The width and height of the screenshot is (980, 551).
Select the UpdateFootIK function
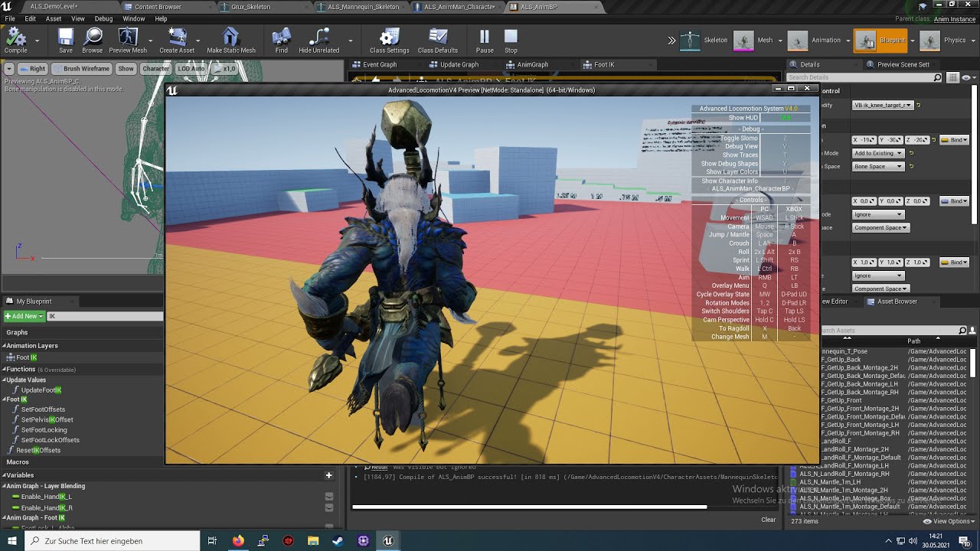[x=41, y=390]
